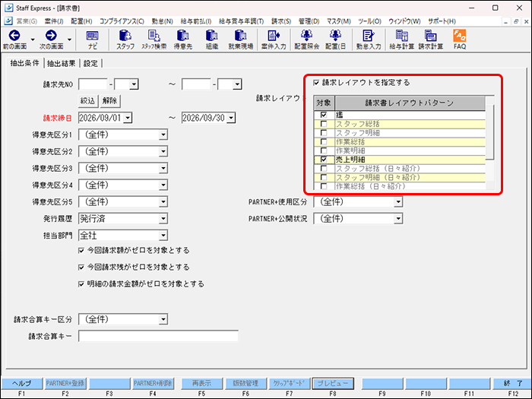This screenshot has width=532, height=399.
Task: Toggle 今回請求額がゼロを対象とする checkbox
Action: 81,250
